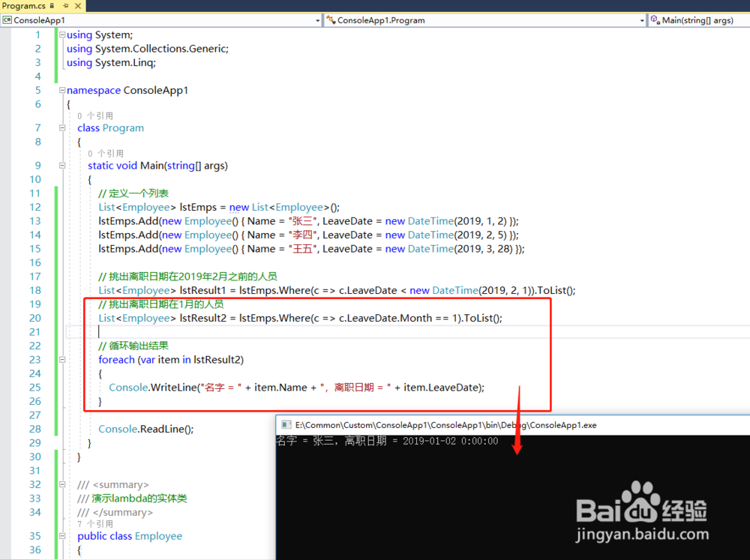The height and width of the screenshot is (560, 750).
Task: Click the '/// 演示lambda的实体类' comment
Action: [132, 499]
